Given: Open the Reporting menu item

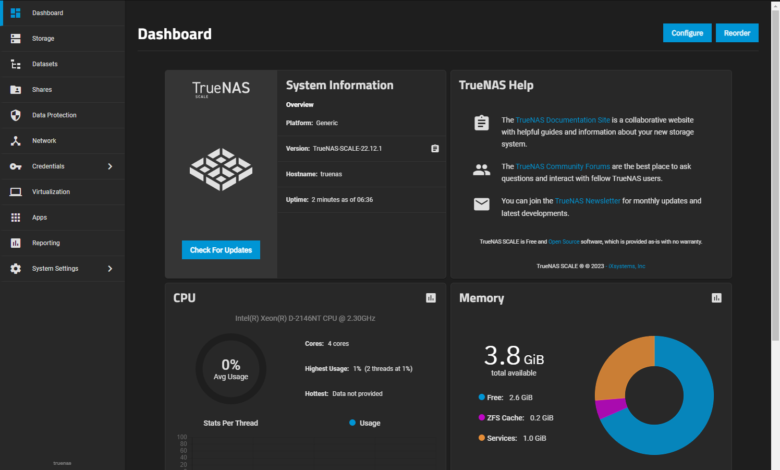Looking at the screenshot, I should point(63,243).
